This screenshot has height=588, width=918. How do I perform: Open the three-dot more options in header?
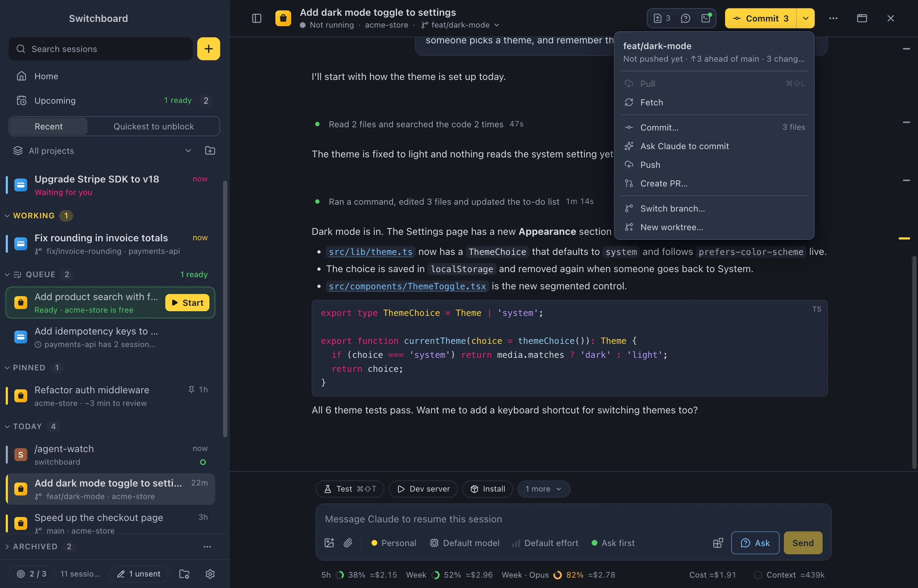(833, 18)
